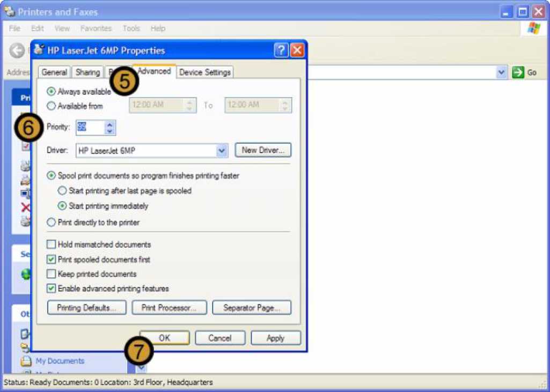
Task: Tick the Keep printed documents checkbox
Action: (x=51, y=274)
